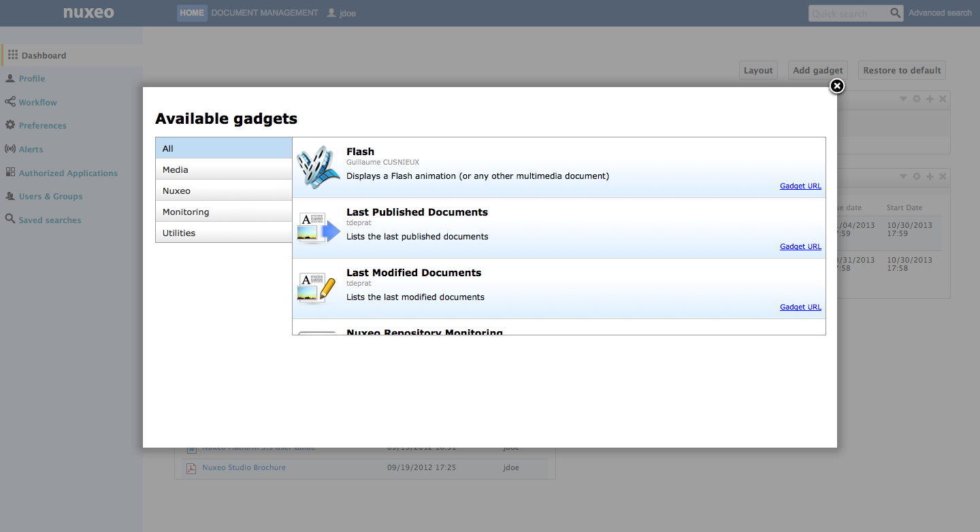Open the Dashboard sidebar item
980x532 pixels.
click(x=71, y=55)
